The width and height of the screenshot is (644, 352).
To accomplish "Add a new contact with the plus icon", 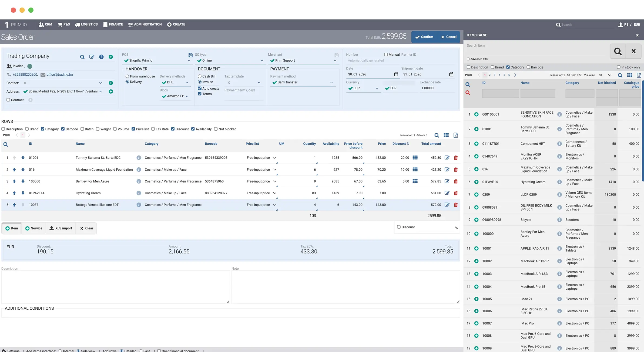I will pyautogui.click(x=111, y=83).
